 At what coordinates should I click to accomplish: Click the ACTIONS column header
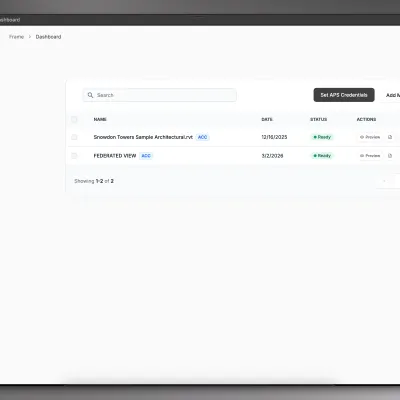click(x=366, y=119)
